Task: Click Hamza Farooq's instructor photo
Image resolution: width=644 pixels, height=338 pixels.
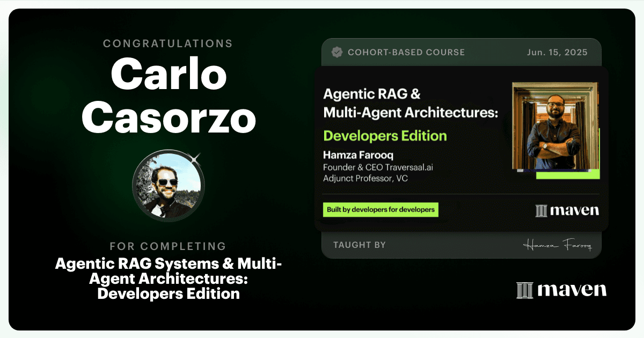Action: [x=555, y=127]
